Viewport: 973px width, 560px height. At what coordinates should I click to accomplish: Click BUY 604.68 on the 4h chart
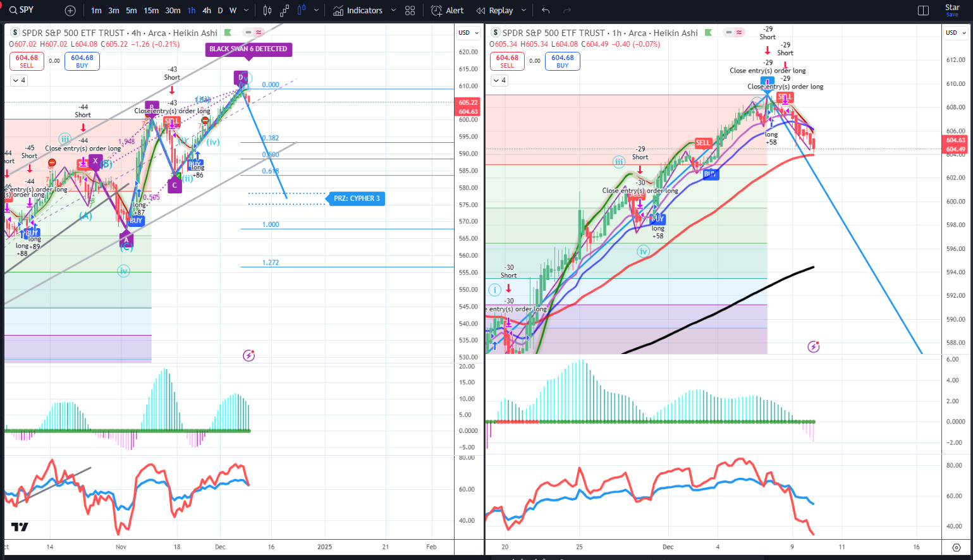(82, 61)
